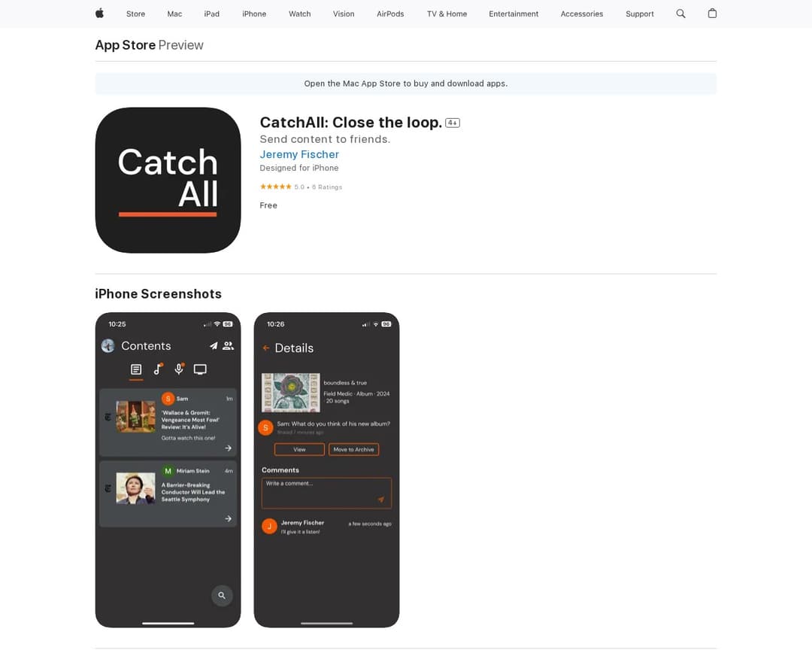View the Contents screen screenshot
The image size is (812, 650).
click(168, 469)
